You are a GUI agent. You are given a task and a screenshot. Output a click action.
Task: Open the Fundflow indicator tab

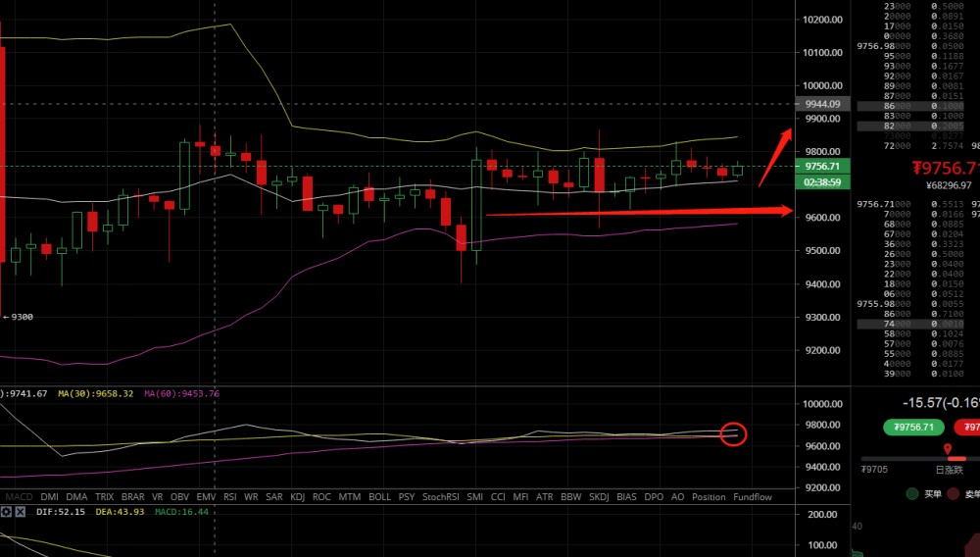coord(753,497)
